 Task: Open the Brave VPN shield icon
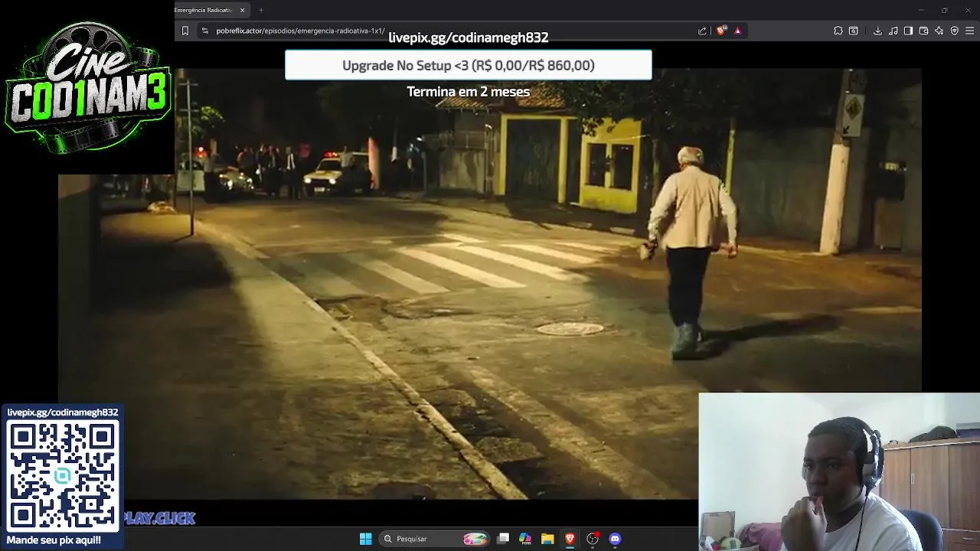pos(954,31)
